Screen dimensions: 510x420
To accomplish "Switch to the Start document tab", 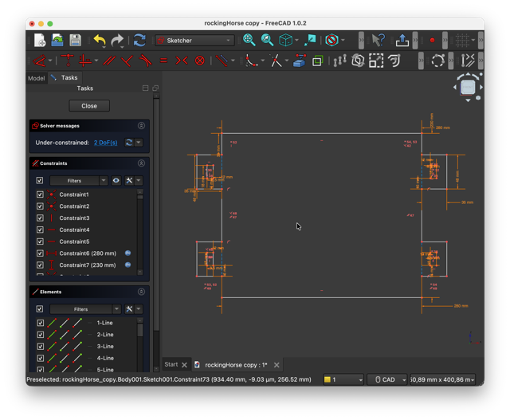I will (171, 364).
